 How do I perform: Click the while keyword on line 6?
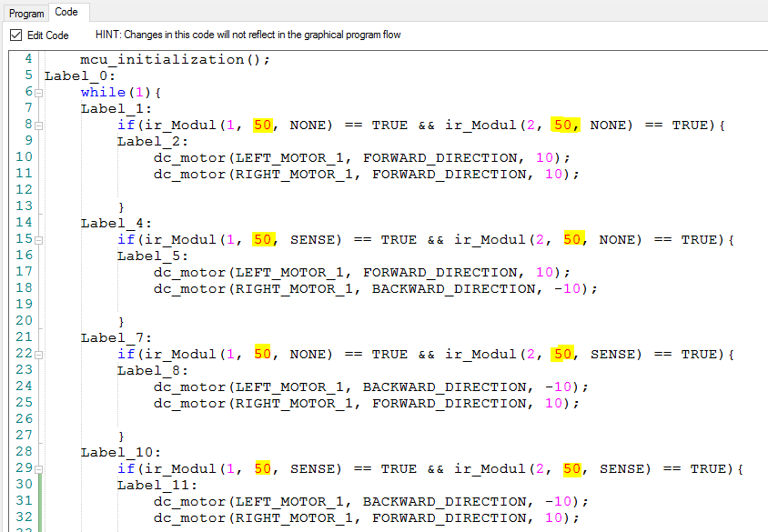(x=103, y=93)
